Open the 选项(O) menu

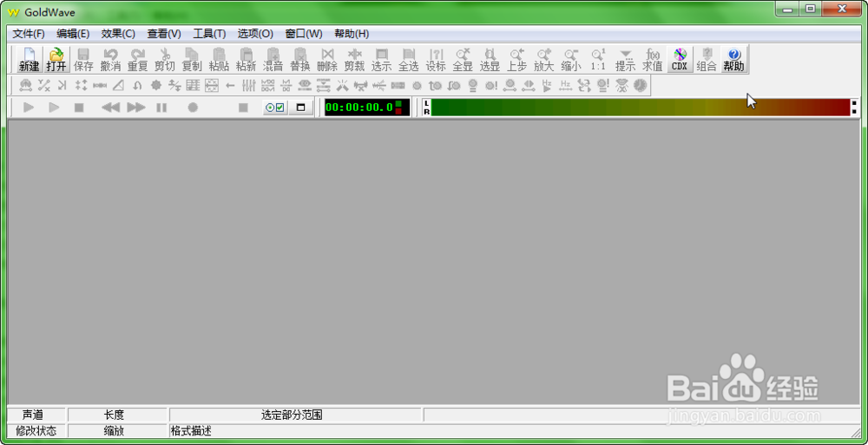tap(255, 34)
